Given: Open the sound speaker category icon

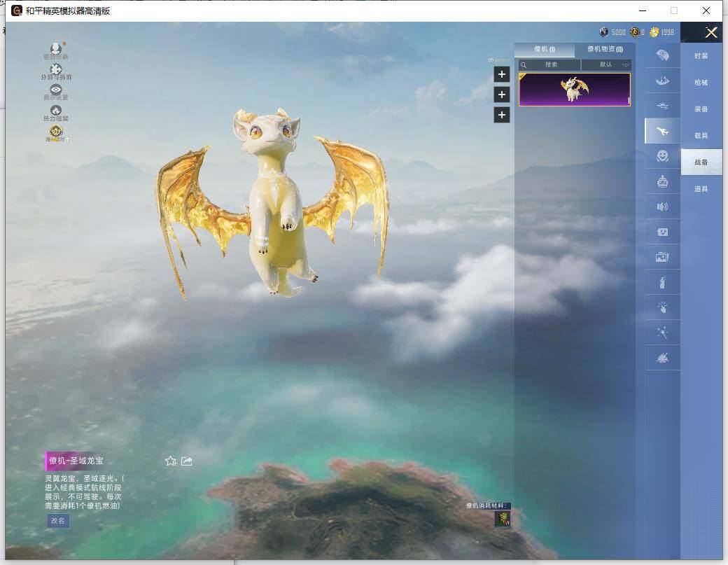Looking at the screenshot, I should [662, 207].
